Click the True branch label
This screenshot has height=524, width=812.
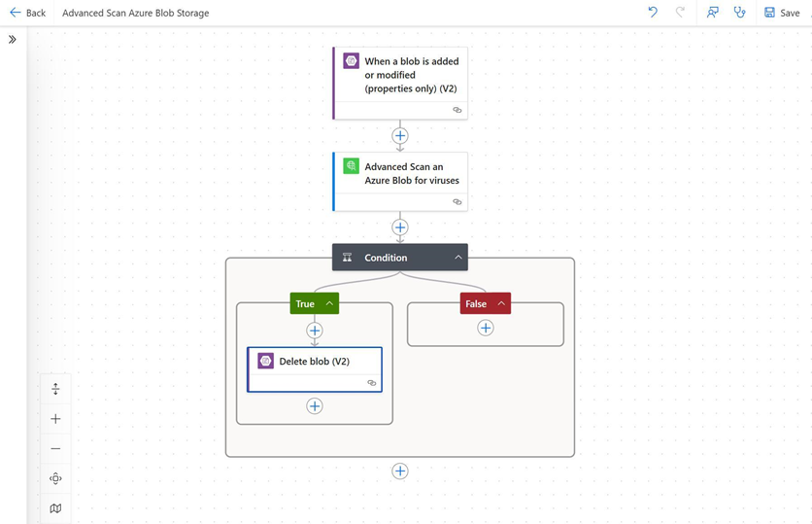[x=305, y=303]
